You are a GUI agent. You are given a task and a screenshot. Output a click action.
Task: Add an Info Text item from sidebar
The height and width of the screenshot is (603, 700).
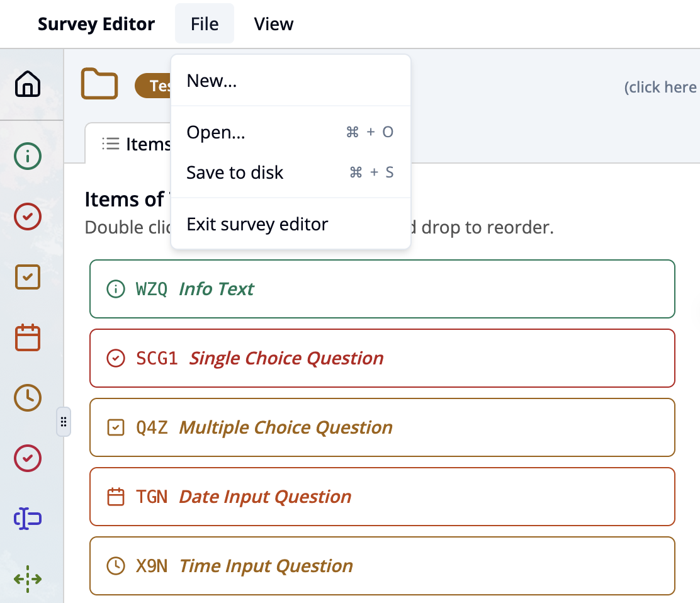(x=28, y=156)
